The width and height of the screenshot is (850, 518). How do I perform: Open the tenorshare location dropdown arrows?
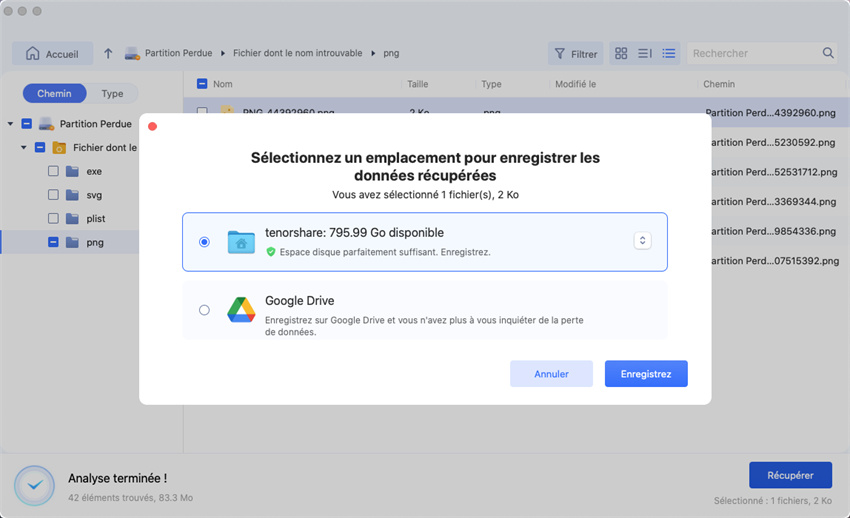(642, 241)
